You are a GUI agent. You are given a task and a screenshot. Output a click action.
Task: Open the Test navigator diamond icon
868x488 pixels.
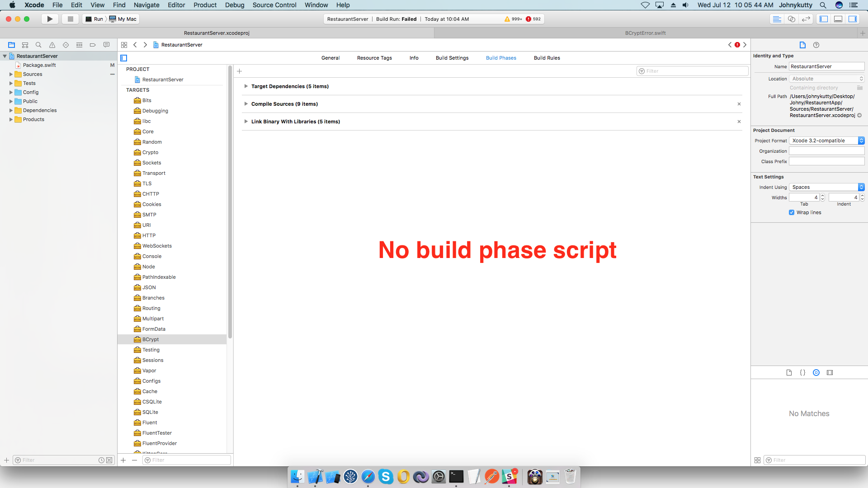pyautogui.click(x=66, y=45)
